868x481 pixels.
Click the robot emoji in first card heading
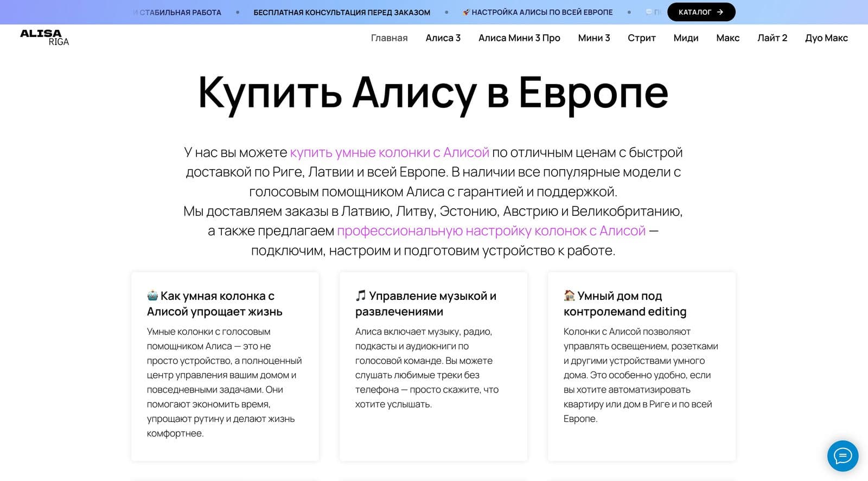152,296
